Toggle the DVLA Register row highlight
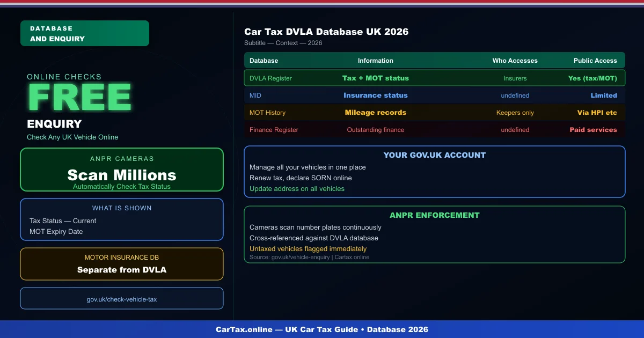 (435, 78)
